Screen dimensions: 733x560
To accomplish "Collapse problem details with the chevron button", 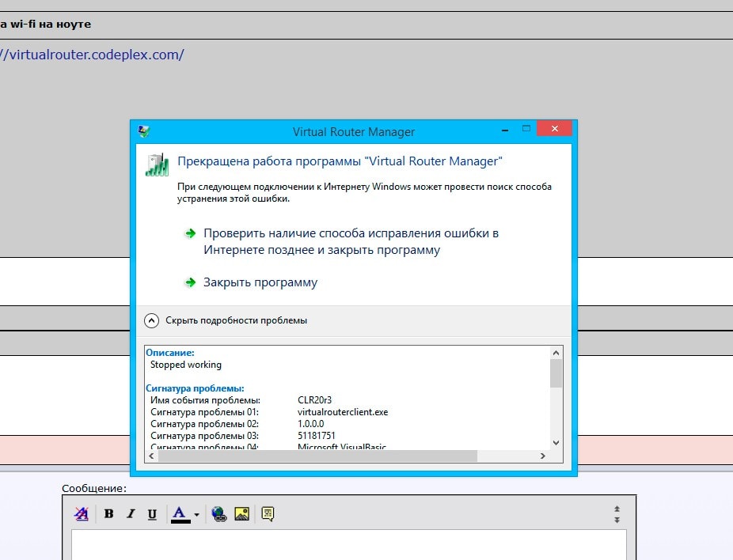I will coord(151,320).
